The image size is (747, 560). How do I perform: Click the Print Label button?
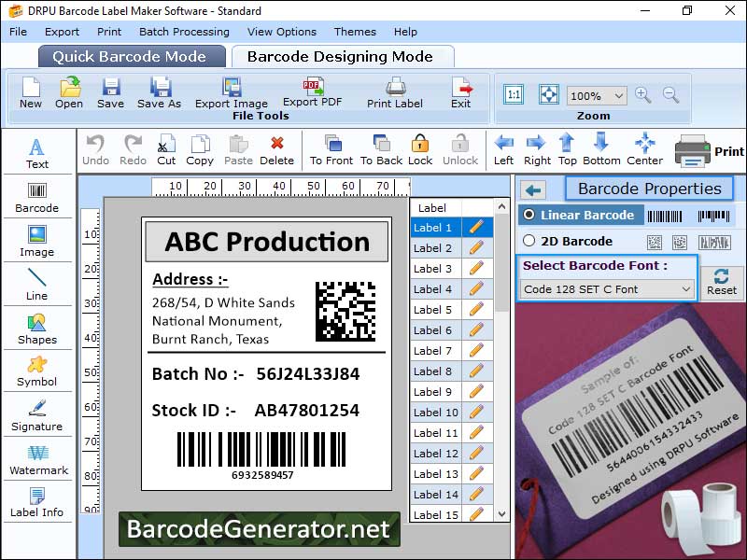(395, 93)
